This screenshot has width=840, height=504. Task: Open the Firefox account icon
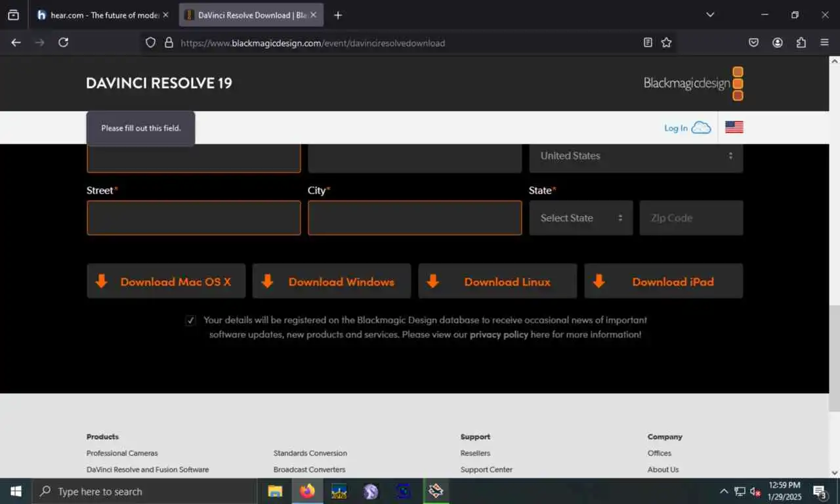(x=778, y=43)
